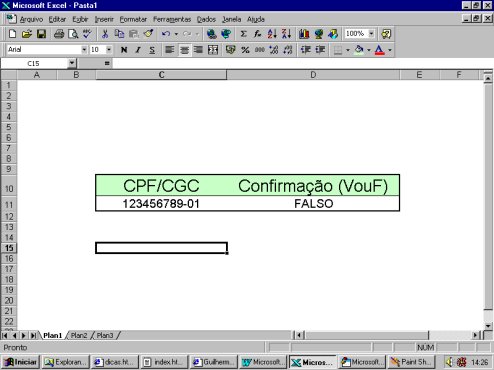Click the font color red A swatch
The image size is (494, 370).
point(379,50)
